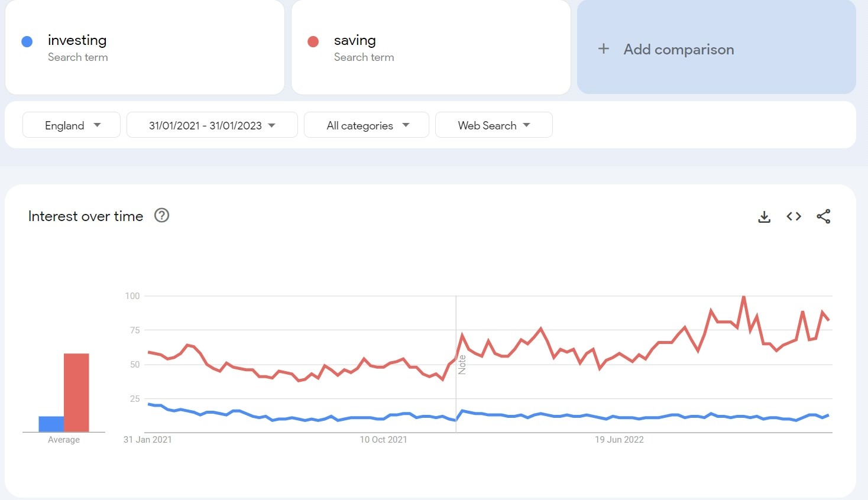Open the embed code view for the chart
This screenshot has width=868, height=500.
click(793, 216)
